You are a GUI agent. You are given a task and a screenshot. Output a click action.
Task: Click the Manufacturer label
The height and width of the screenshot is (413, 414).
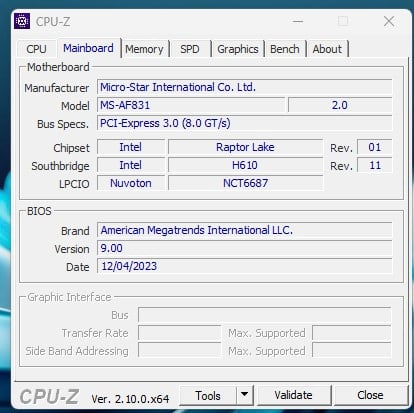(57, 88)
